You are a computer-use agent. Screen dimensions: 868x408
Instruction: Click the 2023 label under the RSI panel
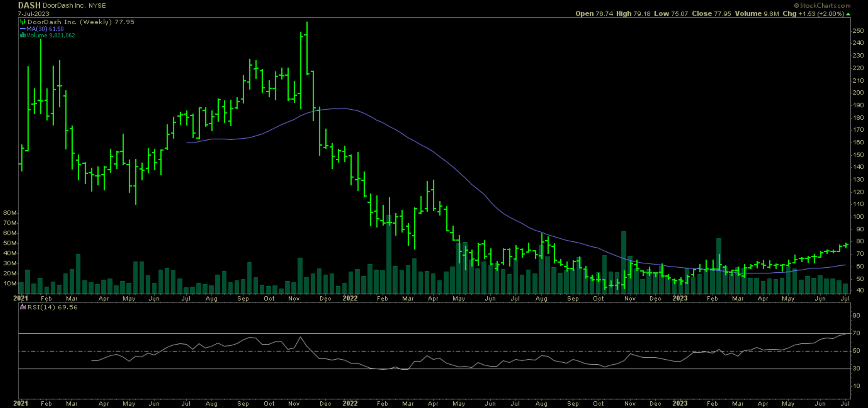pos(680,403)
